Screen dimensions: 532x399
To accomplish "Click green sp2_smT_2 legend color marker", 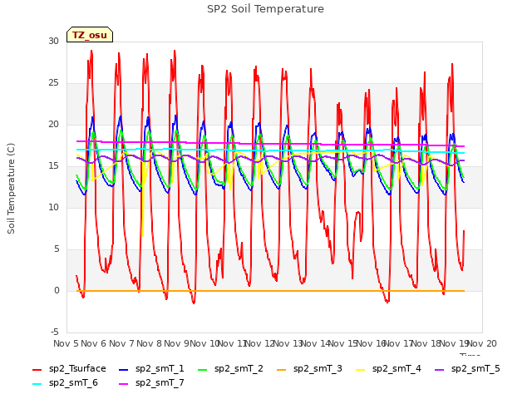I will tap(202, 369).
